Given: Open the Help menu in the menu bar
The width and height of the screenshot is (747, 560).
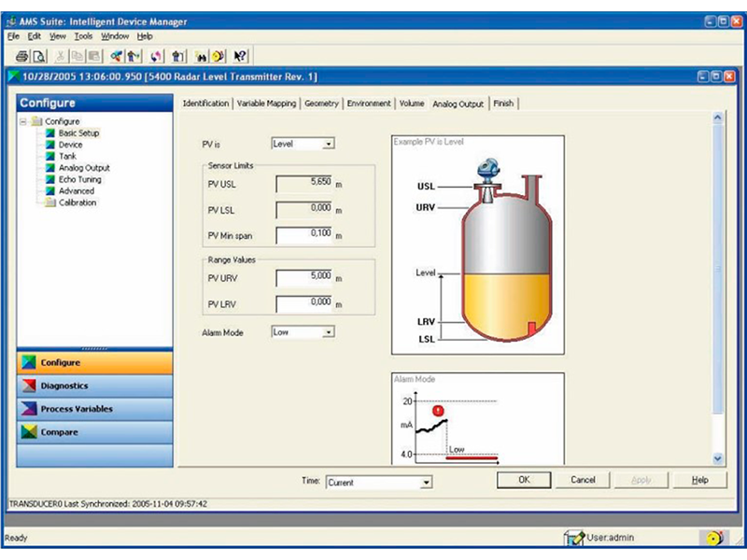Looking at the screenshot, I should point(145,36).
